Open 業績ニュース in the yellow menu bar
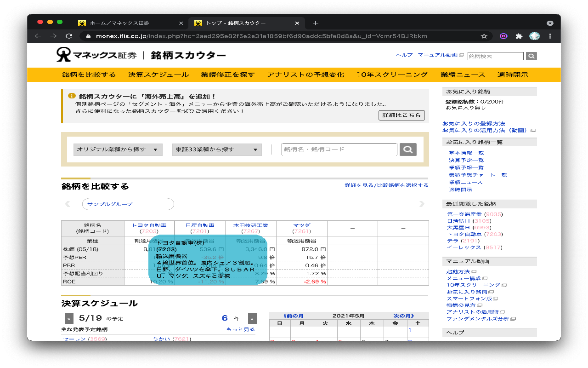588x368 pixels. tap(463, 75)
